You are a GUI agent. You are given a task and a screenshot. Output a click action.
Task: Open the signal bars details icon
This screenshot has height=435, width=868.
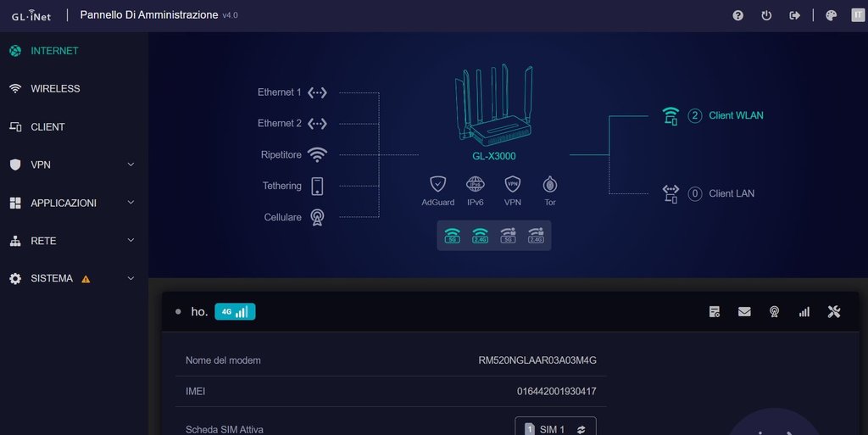pyautogui.click(x=804, y=312)
